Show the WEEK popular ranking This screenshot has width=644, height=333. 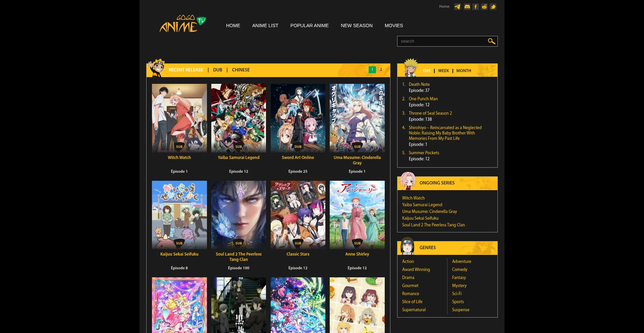(443, 71)
